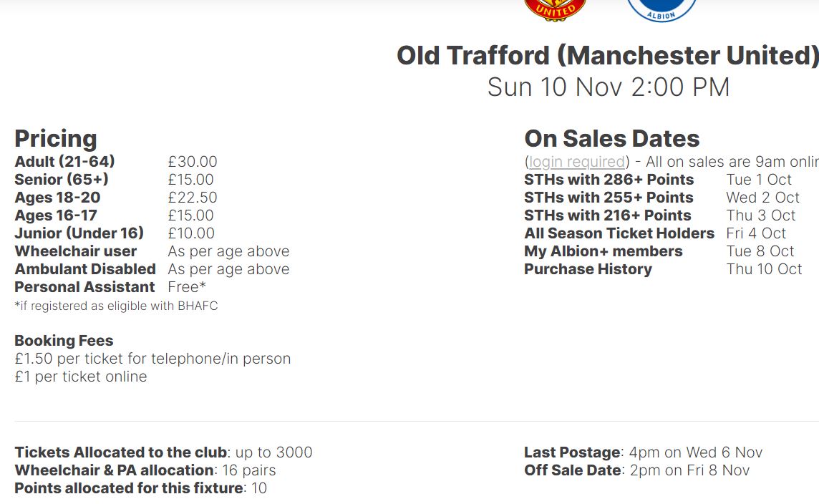Image resolution: width=819 pixels, height=504 pixels.
Task: Click the Senior (65+) label
Action: pos(62,179)
